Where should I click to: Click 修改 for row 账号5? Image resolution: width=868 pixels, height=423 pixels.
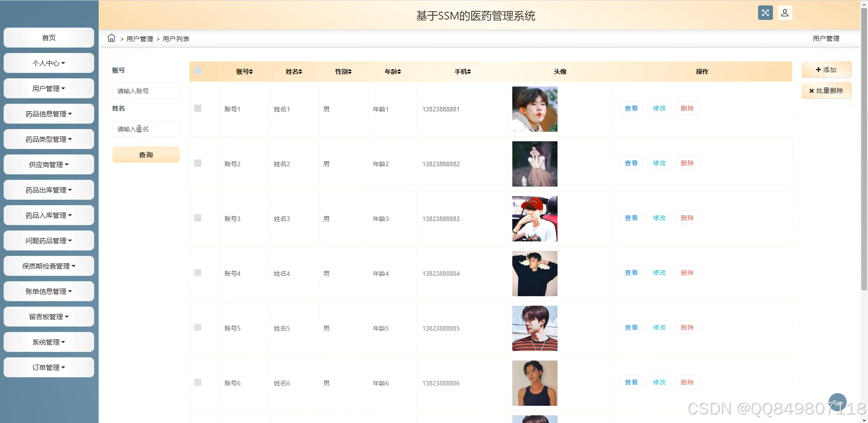659,327
